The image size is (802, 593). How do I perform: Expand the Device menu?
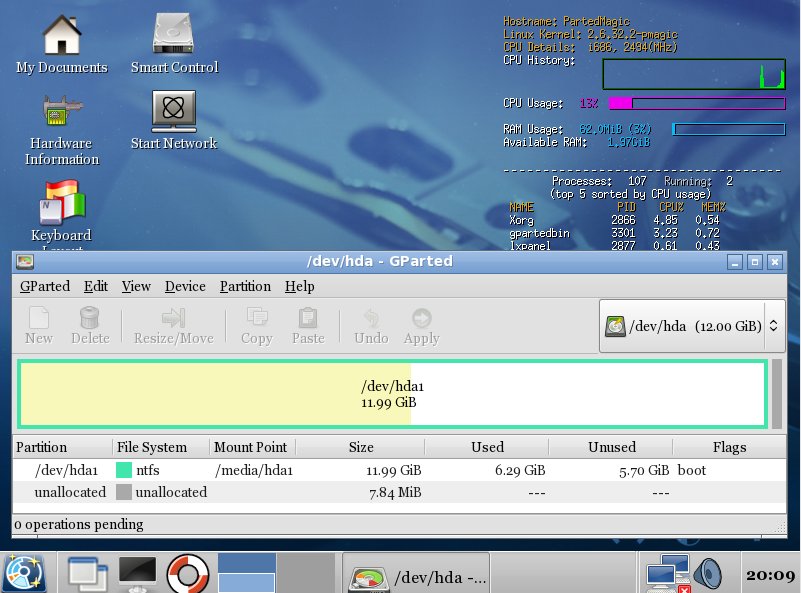tap(185, 286)
